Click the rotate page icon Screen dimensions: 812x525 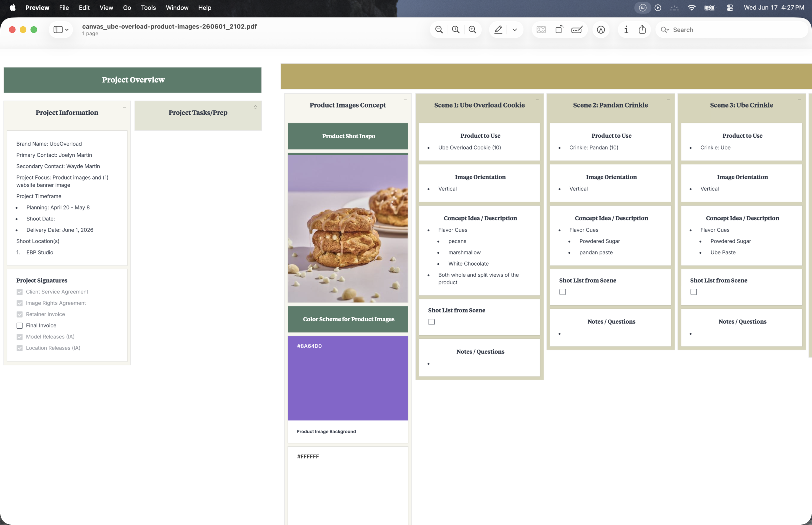pyautogui.click(x=559, y=30)
